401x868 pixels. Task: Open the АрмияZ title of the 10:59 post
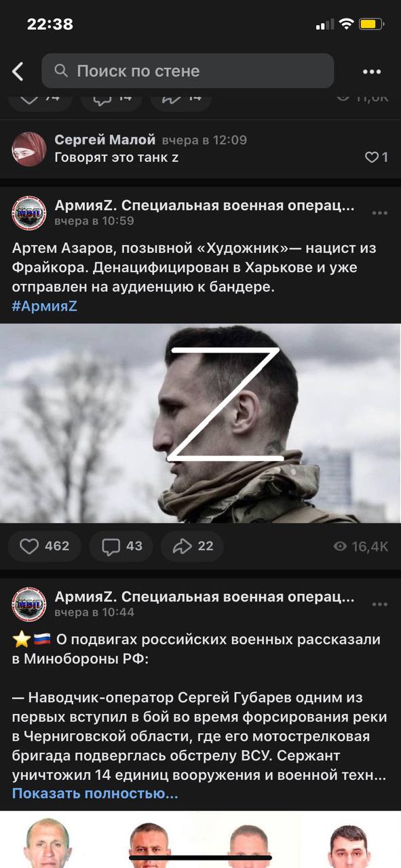(x=204, y=205)
